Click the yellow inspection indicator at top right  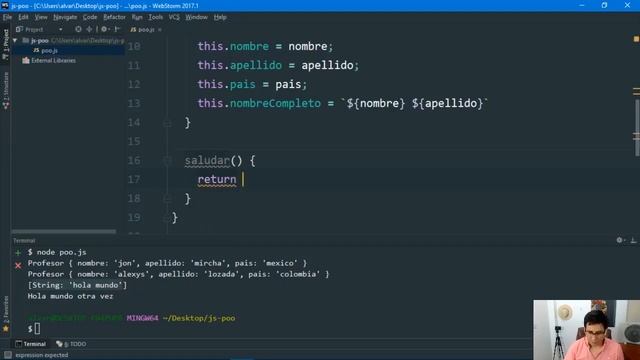tap(636, 39)
